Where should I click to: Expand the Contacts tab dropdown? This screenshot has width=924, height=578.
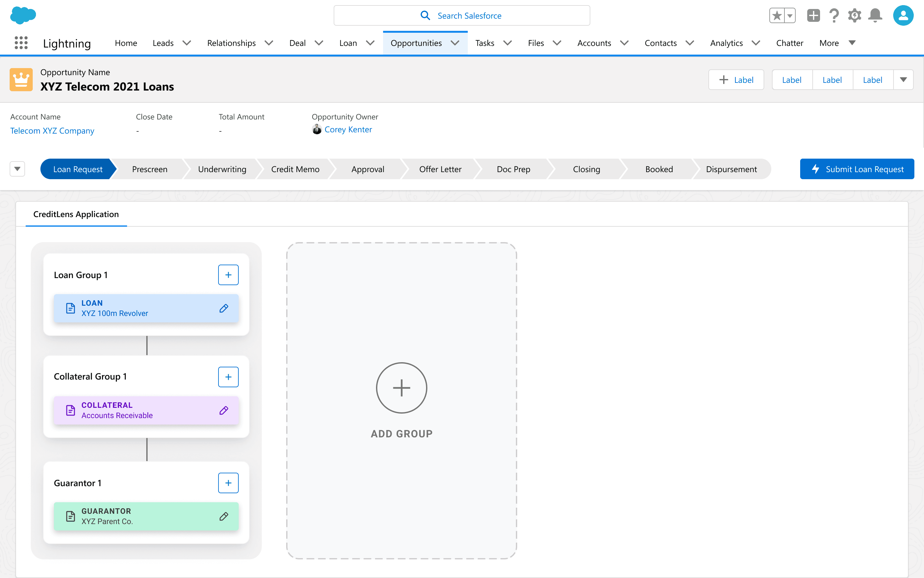(x=690, y=43)
